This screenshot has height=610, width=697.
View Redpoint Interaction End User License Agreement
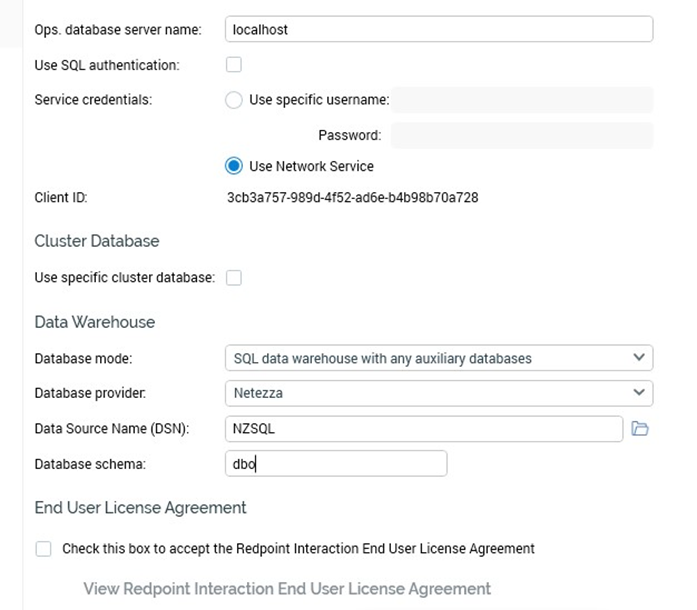tap(287, 589)
